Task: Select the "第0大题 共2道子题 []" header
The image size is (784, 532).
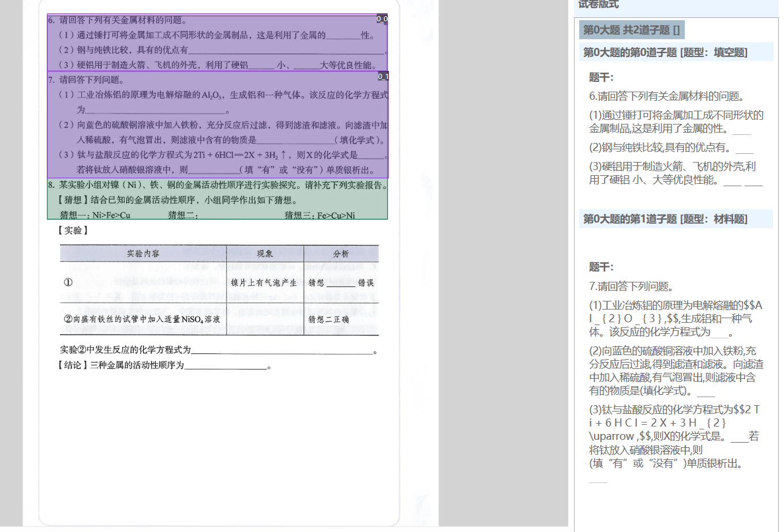Action: [x=632, y=30]
